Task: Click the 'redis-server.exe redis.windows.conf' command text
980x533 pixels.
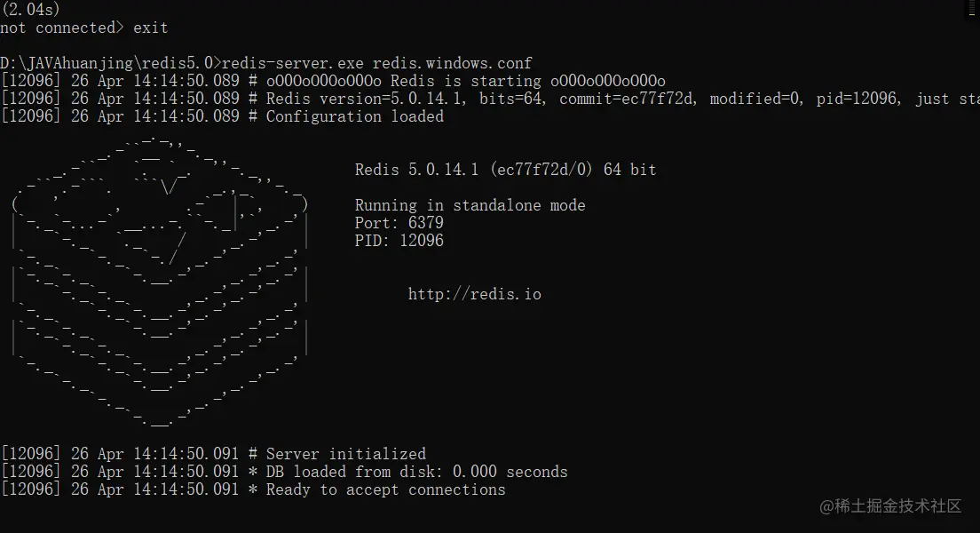Action: 376,63
